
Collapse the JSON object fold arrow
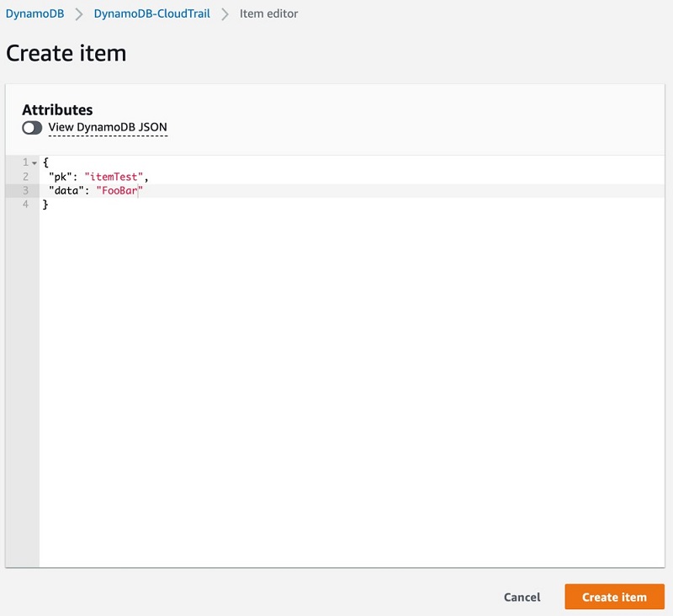point(34,163)
